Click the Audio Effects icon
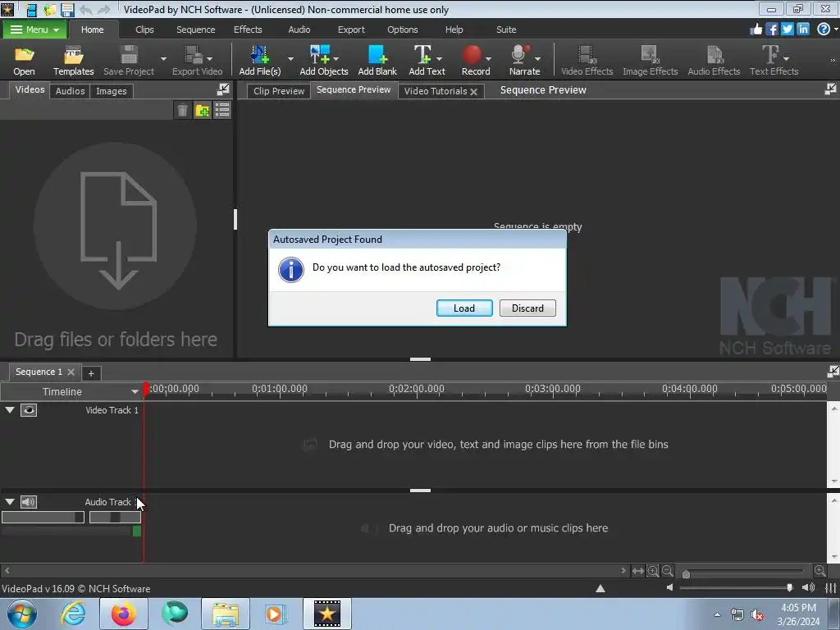This screenshot has width=840, height=630. [714, 55]
